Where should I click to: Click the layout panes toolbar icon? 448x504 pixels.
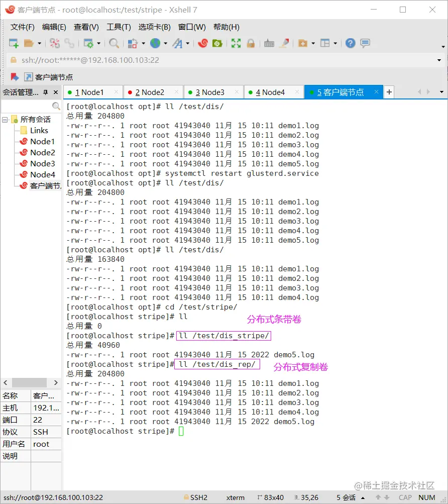coord(325,43)
